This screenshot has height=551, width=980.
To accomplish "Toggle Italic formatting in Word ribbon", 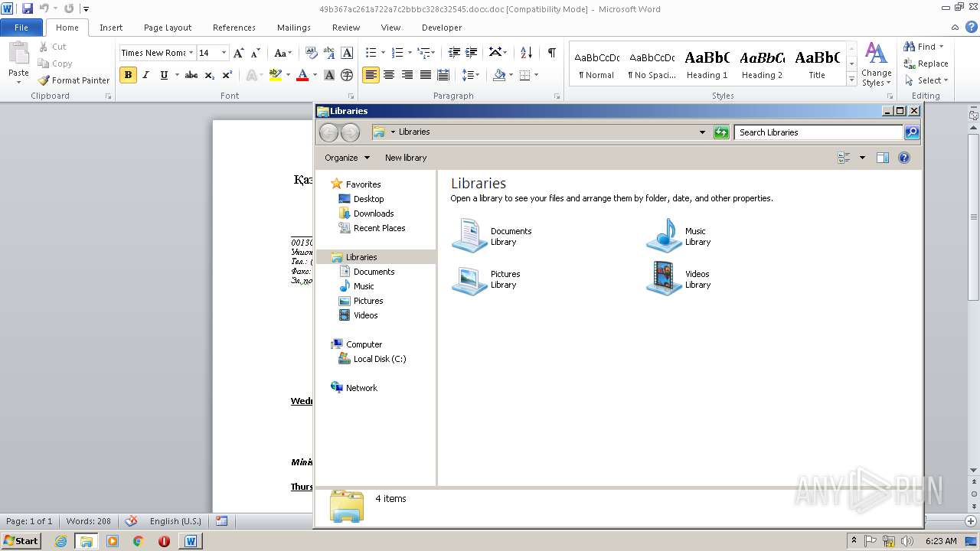I will pyautogui.click(x=146, y=75).
